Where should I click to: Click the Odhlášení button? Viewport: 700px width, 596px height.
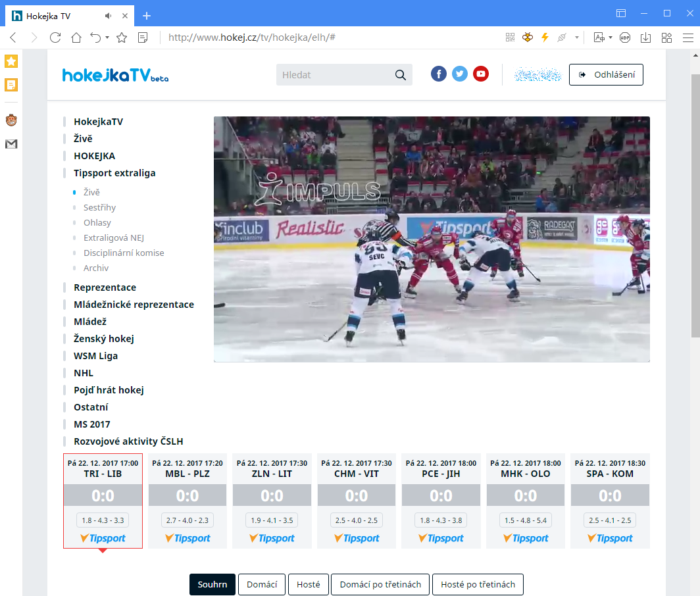[x=606, y=75]
